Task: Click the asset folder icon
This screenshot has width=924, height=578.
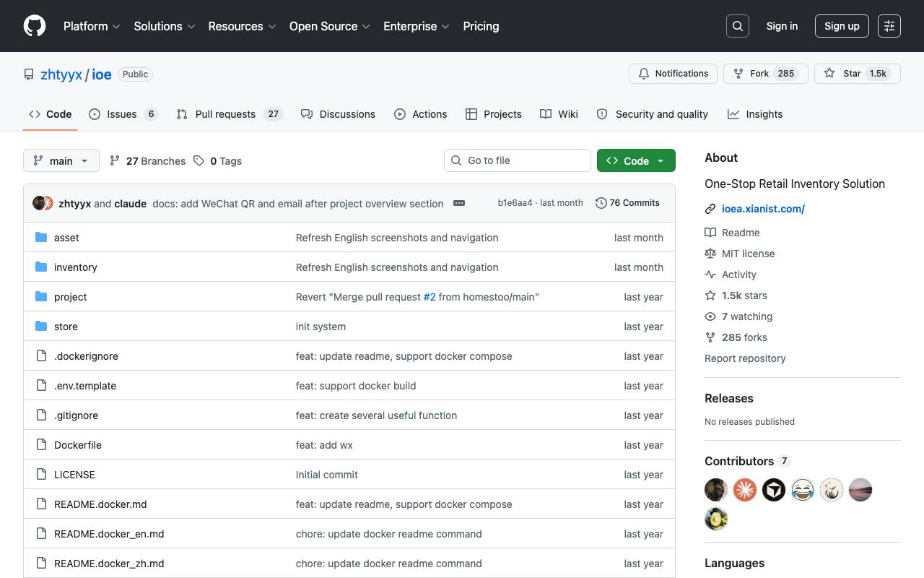Action: (x=41, y=238)
